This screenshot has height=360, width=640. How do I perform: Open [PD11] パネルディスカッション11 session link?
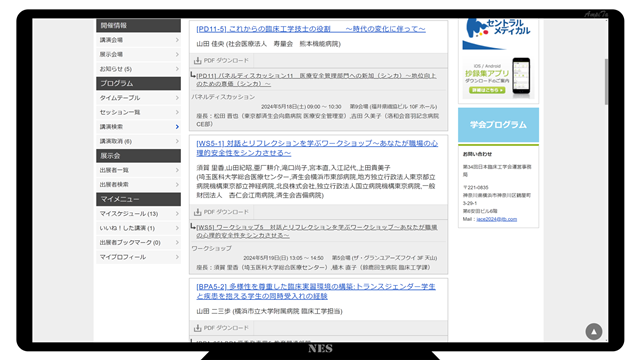[x=316, y=80]
